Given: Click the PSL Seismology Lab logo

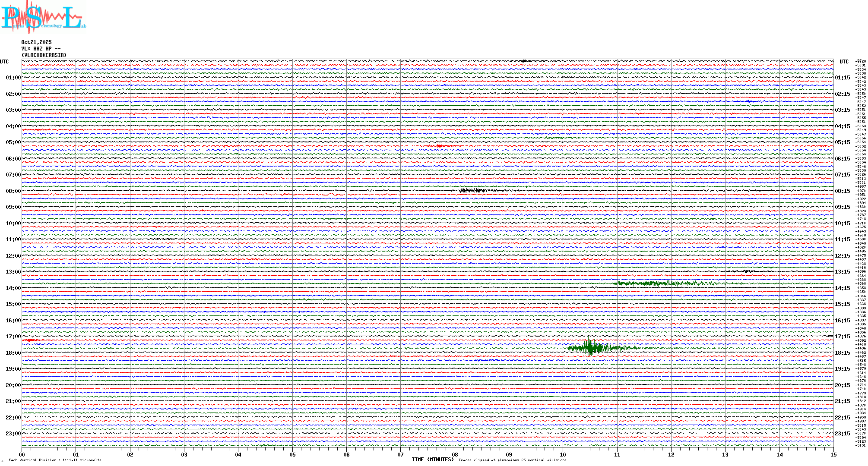Looking at the screenshot, I should click(43, 17).
